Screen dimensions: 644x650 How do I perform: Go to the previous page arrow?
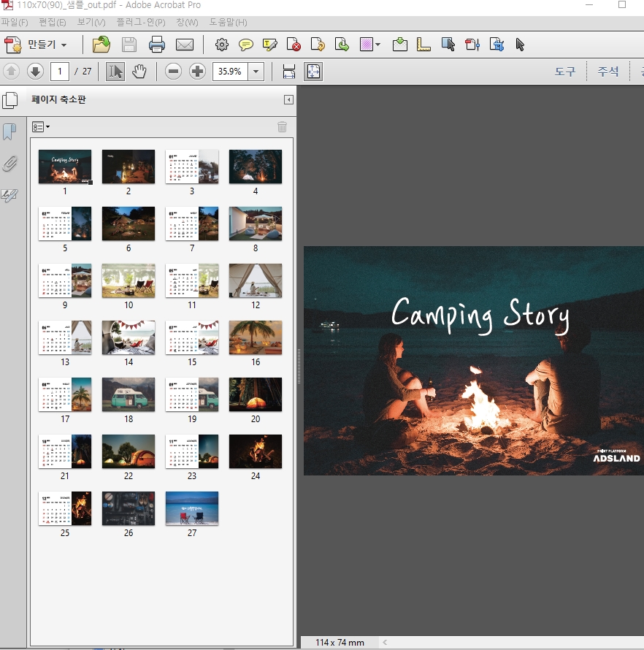point(11,72)
